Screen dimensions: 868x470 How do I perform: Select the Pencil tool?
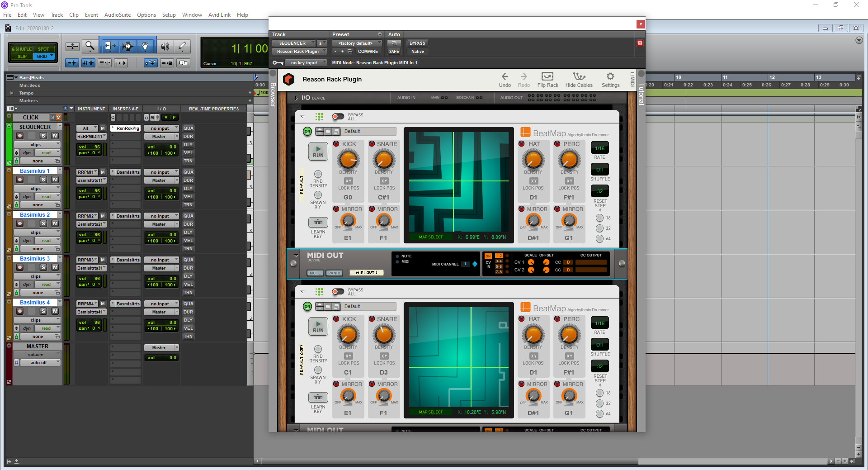pyautogui.click(x=182, y=46)
